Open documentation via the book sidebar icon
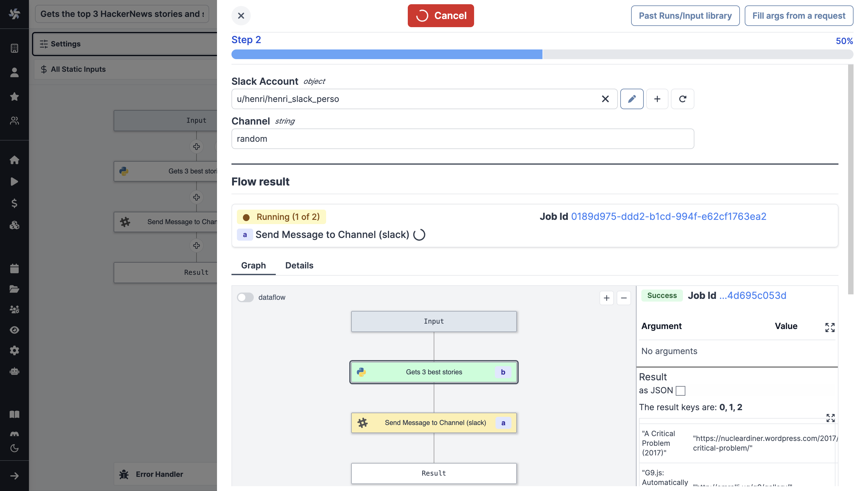 (x=14, y=414)
